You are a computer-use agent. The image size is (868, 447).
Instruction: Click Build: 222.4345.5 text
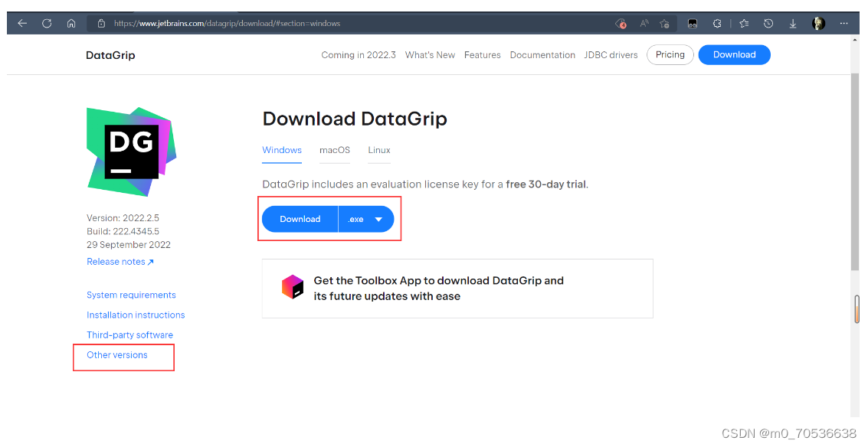(123, 231)
